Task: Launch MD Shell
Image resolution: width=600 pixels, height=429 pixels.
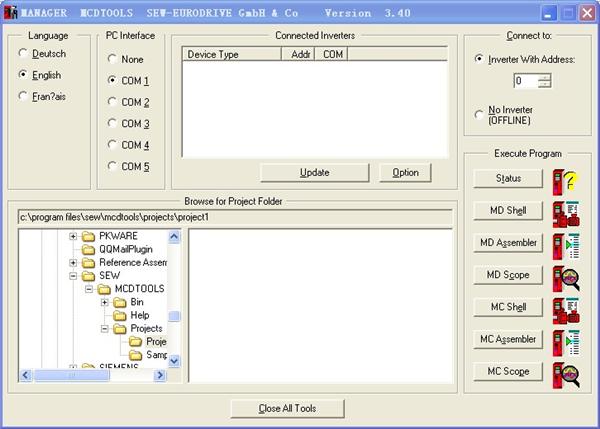Action: 508,210
